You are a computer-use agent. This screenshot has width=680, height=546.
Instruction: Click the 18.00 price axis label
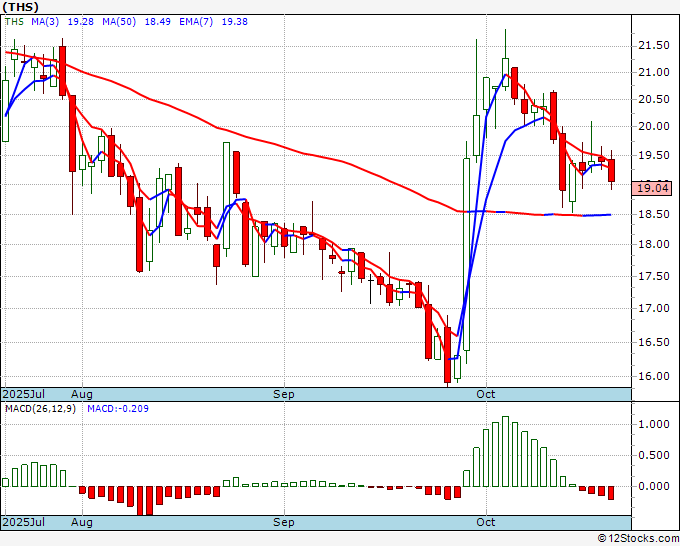click(654, 245)
